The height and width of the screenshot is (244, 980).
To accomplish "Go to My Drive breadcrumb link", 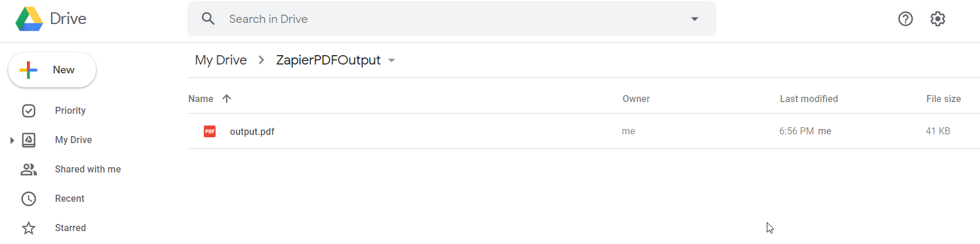I will [221, 60].
